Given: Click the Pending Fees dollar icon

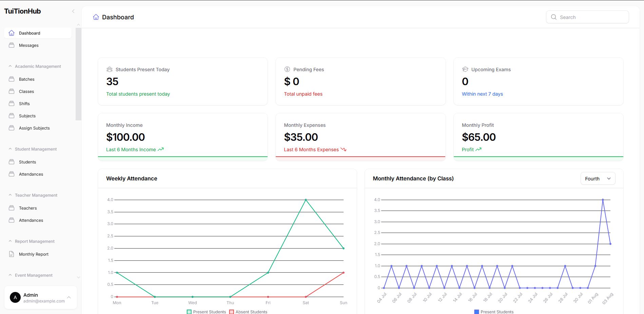Looking at the screenshot, I should (x=287, y=69).
